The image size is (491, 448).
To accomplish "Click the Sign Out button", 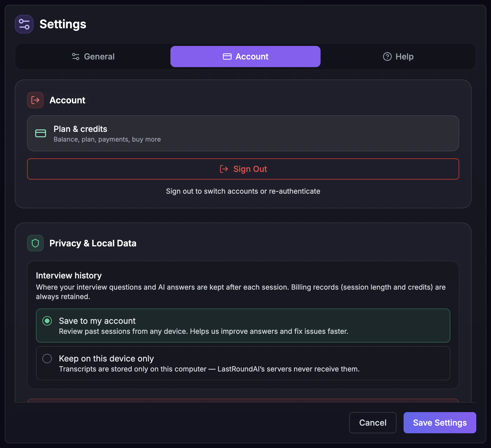I will tap(243, 169).
